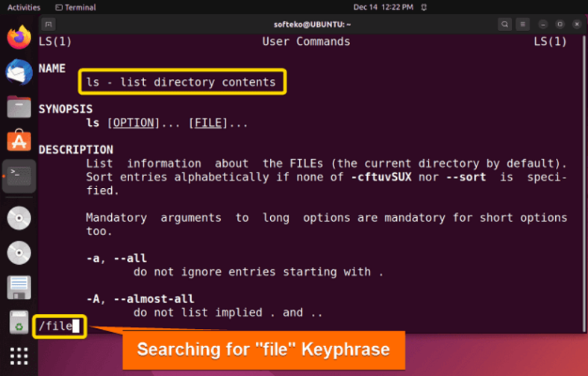
Task: Open terminal search with magnifier icon
Action: coord(504,24)
